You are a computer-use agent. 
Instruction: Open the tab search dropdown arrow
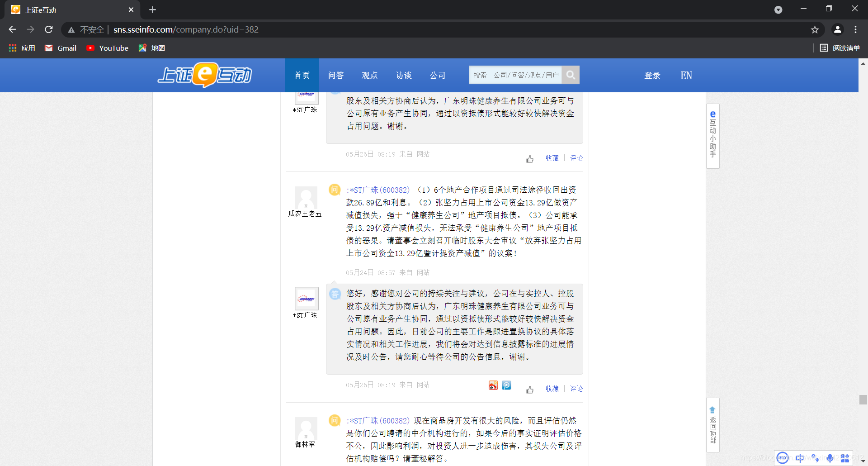[x=778, y=10]
